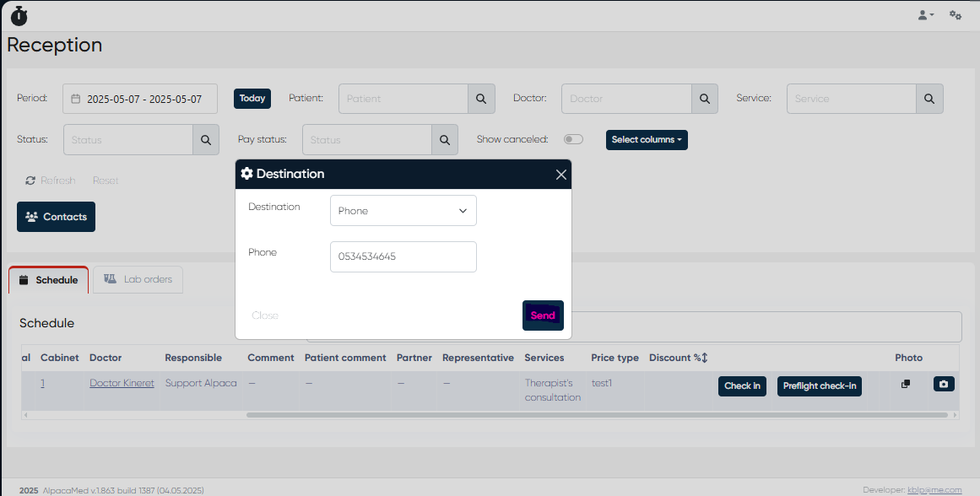Open the settings gears icon
This screenshot has height=496, width=980.
tap(956, 15)
